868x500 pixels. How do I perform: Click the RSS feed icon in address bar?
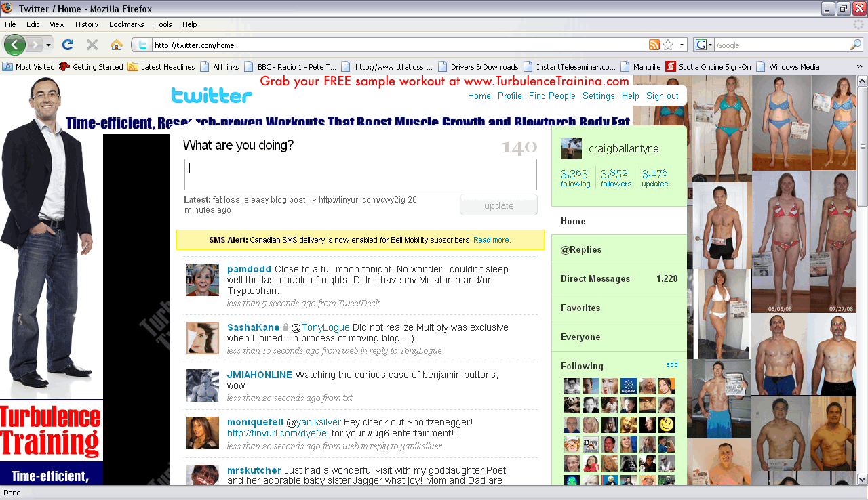pyautogui.click(x=654, y=45)
